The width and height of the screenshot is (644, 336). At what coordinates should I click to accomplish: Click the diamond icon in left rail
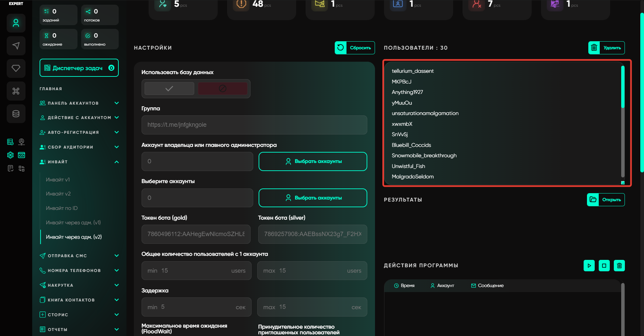(x=16, y=68)
